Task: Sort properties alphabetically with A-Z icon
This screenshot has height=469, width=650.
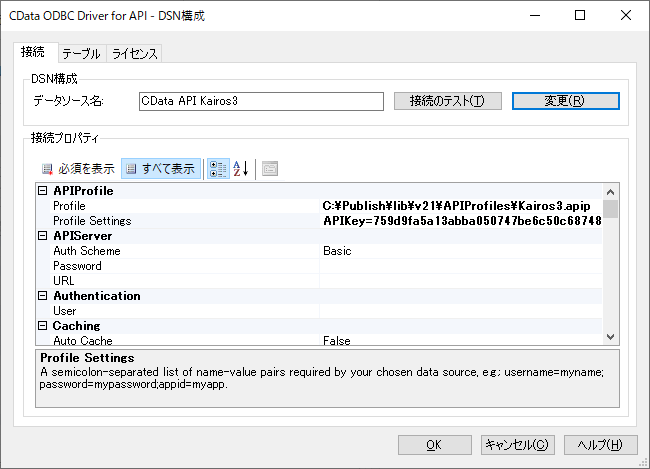Action: [x=241, y=169]
